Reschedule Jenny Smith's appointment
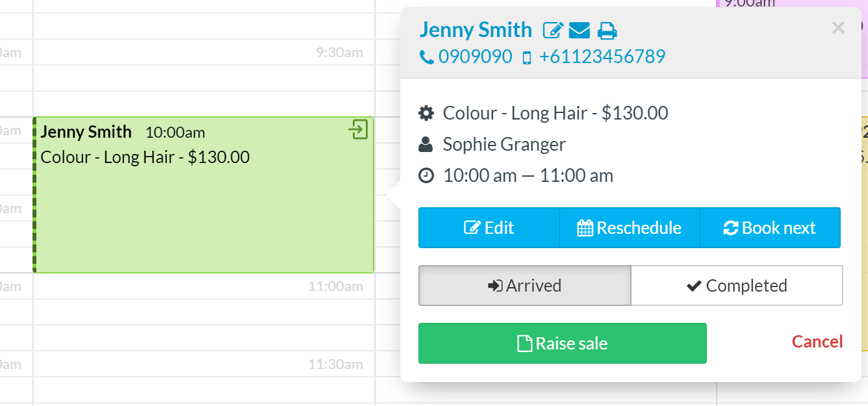This screenshot has height=406, width=868. coord(629,227)
